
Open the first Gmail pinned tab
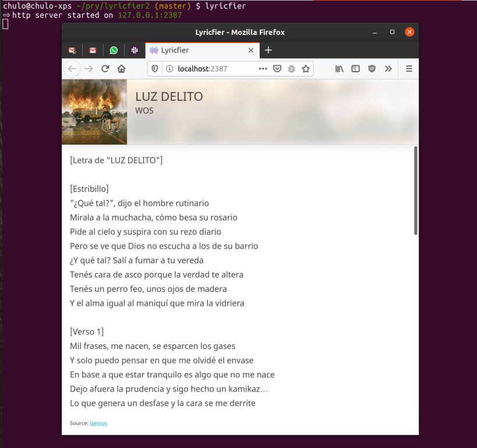click(x=72, y=50)
